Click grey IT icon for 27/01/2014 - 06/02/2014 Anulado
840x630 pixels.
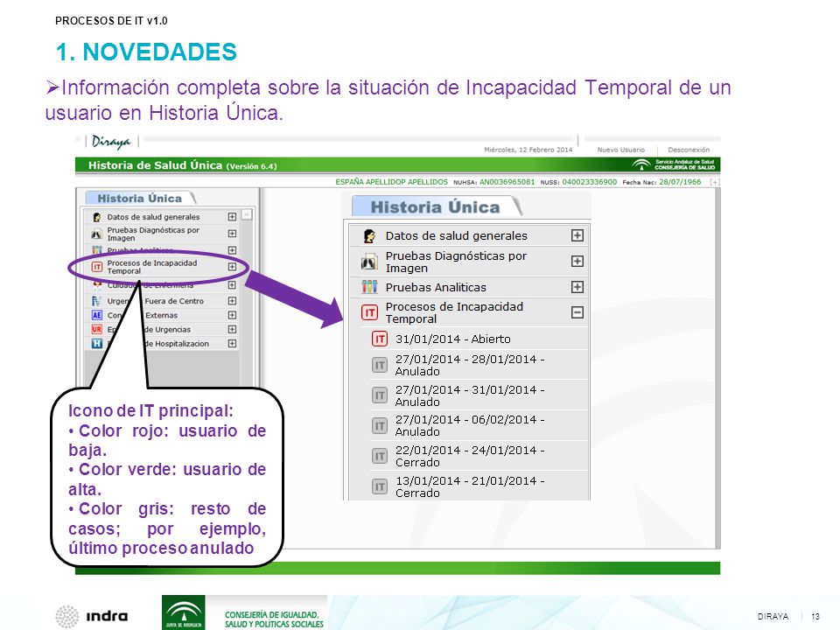click(379, 426)
